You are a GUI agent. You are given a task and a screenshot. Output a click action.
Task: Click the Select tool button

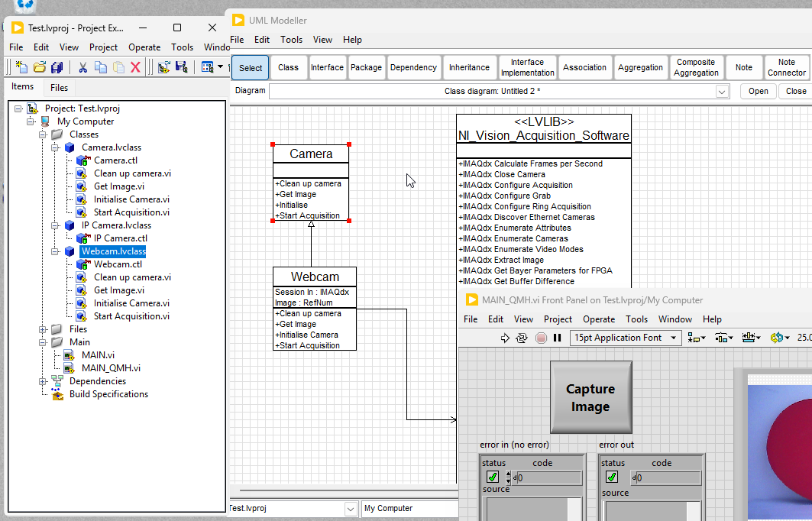250,68
